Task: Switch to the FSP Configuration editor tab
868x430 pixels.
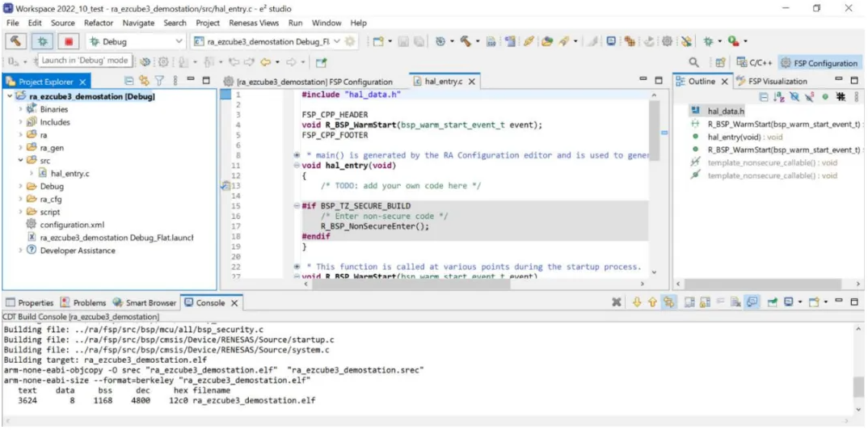Action: (x=308, y=82)
